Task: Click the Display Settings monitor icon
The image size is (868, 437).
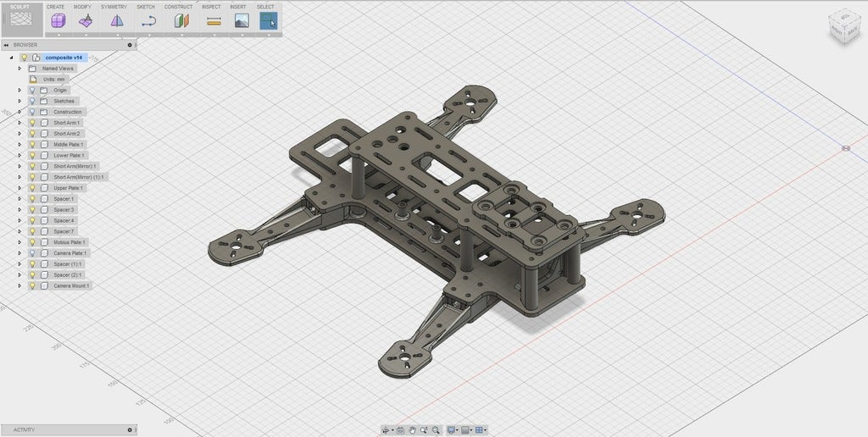Action: (451, 430)
